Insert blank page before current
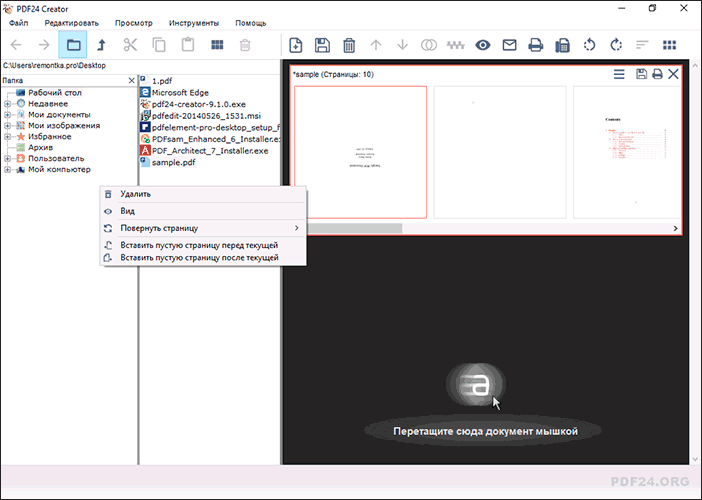The image size is (702, 500). 203,245
